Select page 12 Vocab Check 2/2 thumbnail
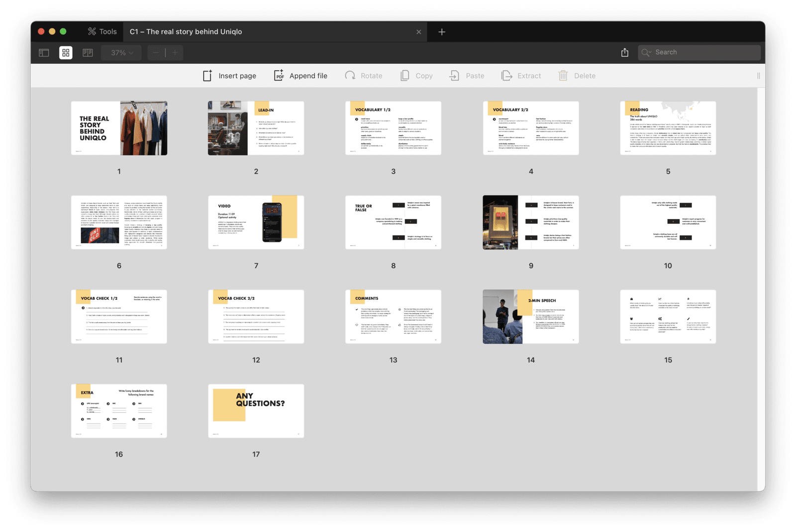The image size is (796, 532). tap(256, 317)
